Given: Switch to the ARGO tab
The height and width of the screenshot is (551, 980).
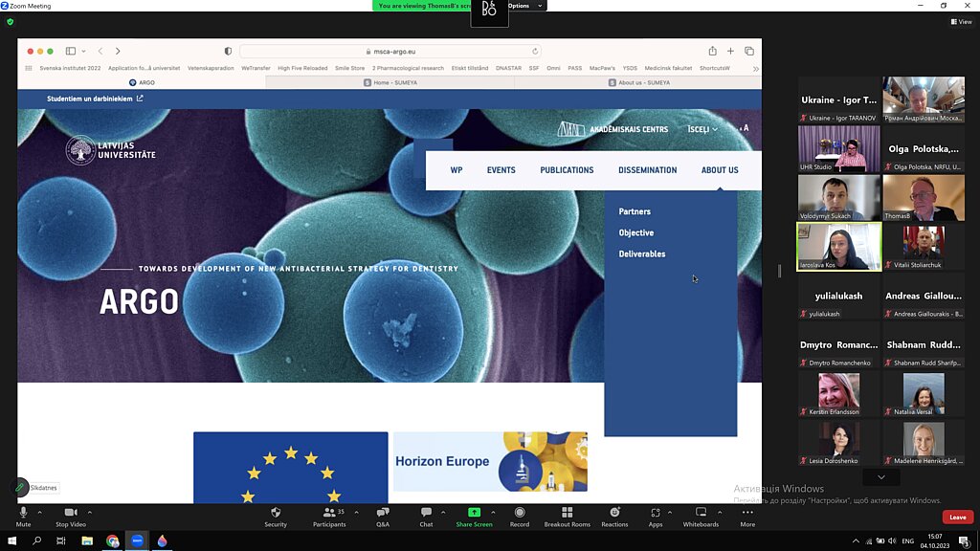Looking at the screenshot, I should click(x=142, y=82).
